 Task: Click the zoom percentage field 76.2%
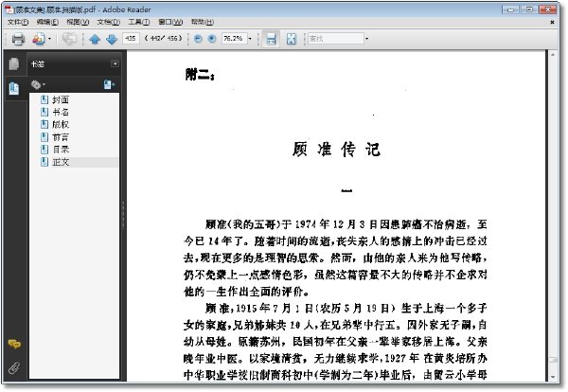tap(235, 38)
